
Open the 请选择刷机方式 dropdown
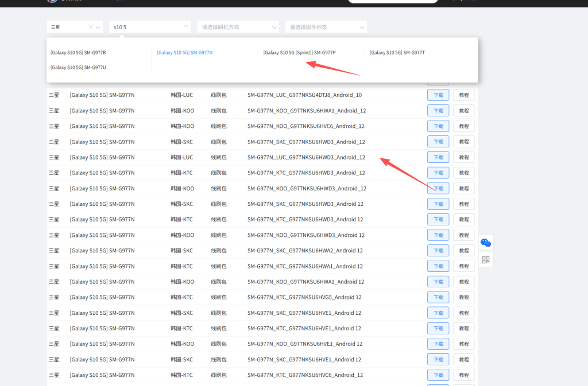pos(238,27)
